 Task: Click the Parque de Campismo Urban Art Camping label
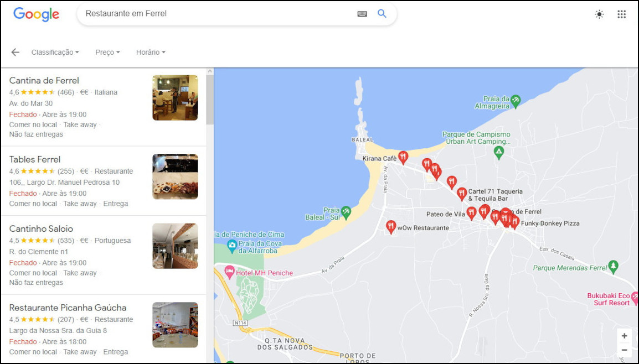tap(476, 138)
